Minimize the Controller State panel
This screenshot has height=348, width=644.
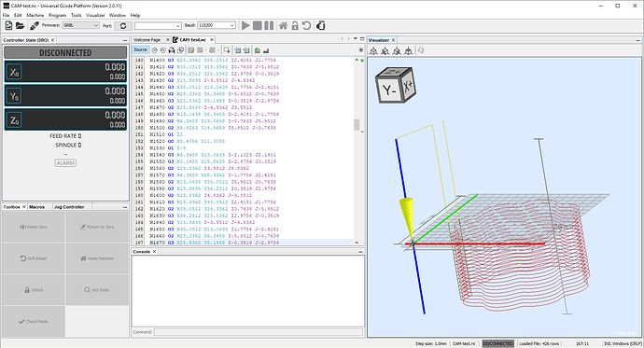tap(125, 40)
